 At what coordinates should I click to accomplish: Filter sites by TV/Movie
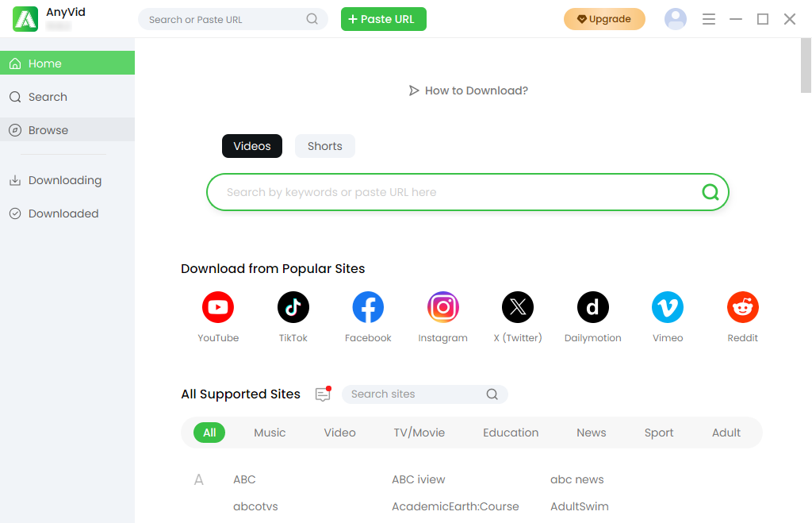pyautogui.click(x=419, y=433)
